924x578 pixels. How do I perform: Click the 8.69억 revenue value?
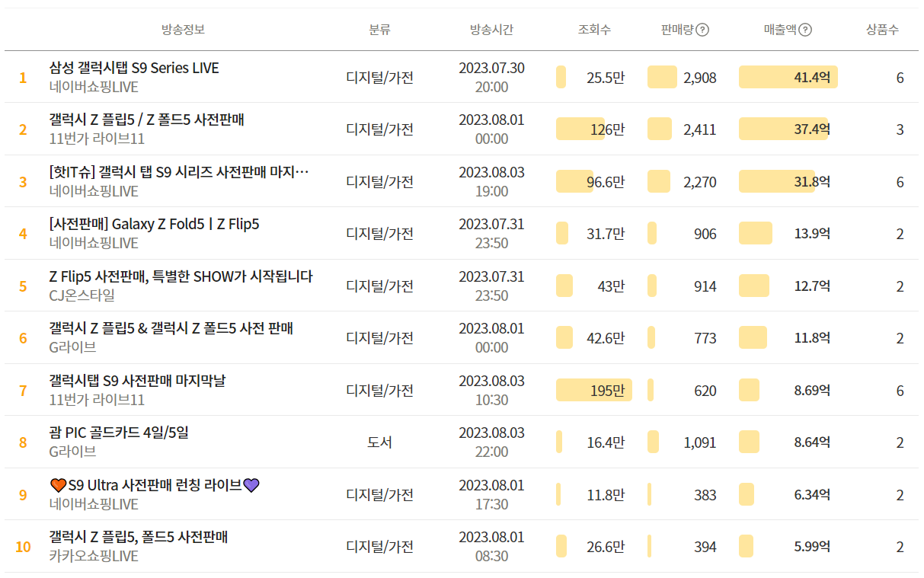812,390
